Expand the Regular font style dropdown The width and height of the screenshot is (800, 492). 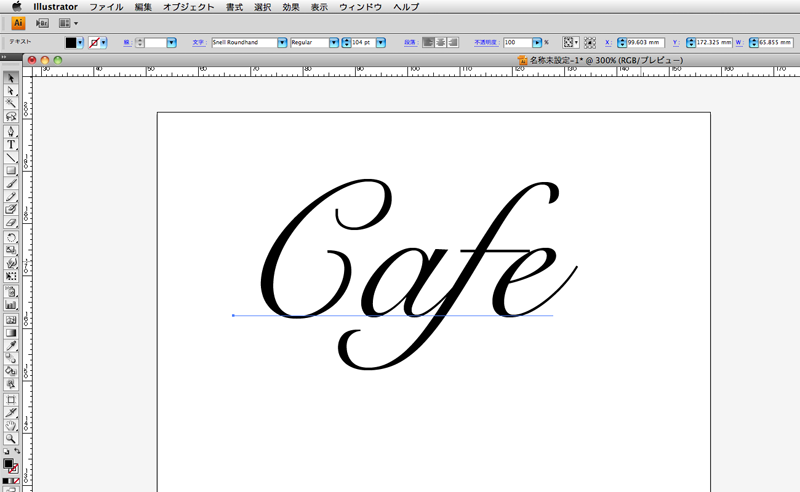334,43
